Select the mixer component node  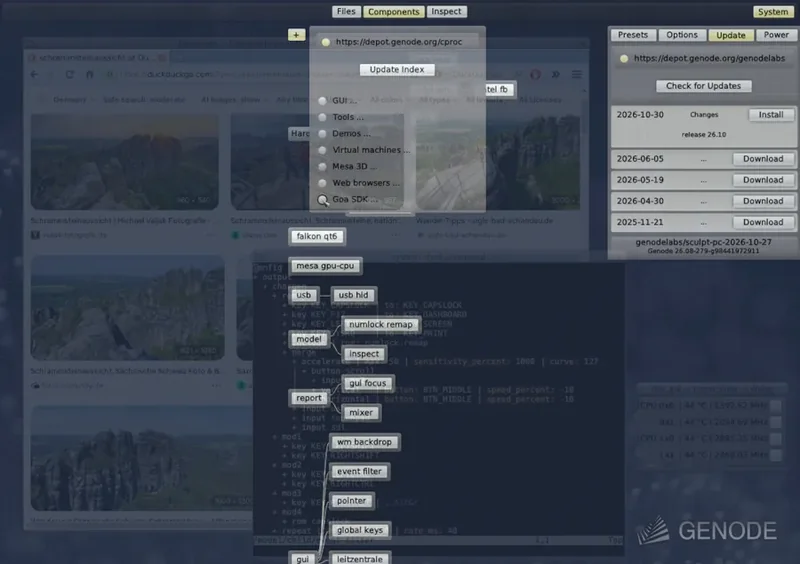[x=361, y=412]
